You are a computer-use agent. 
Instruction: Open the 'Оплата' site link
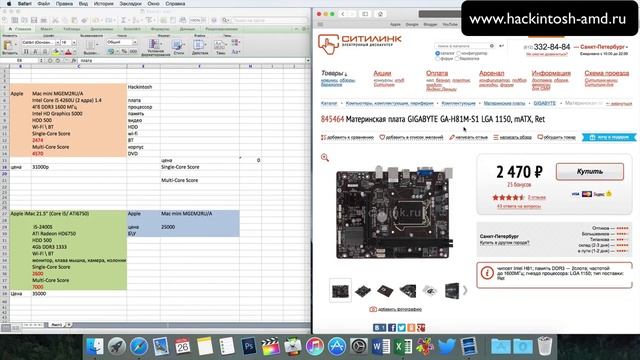pyautogui.click(x=437, y=73)
